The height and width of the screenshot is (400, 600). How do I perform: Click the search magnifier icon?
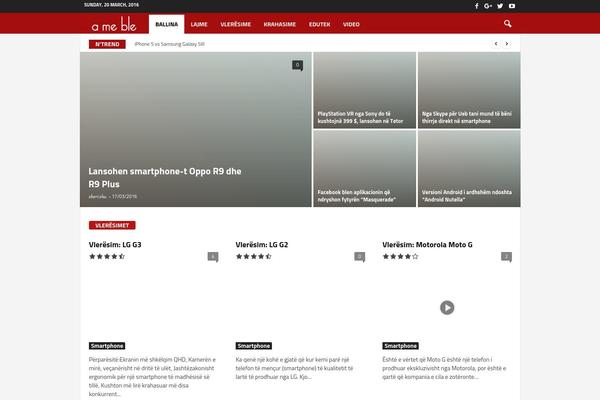(507, 24)
